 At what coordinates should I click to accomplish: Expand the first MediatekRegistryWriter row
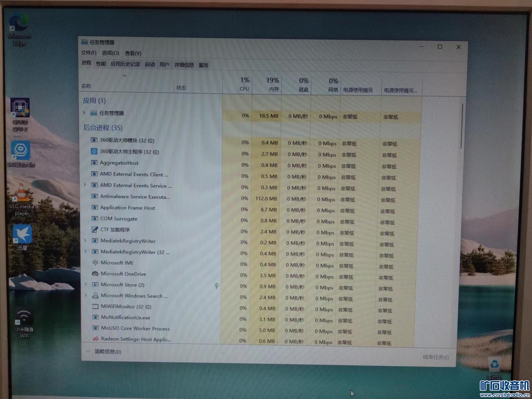tap(85, 241)
